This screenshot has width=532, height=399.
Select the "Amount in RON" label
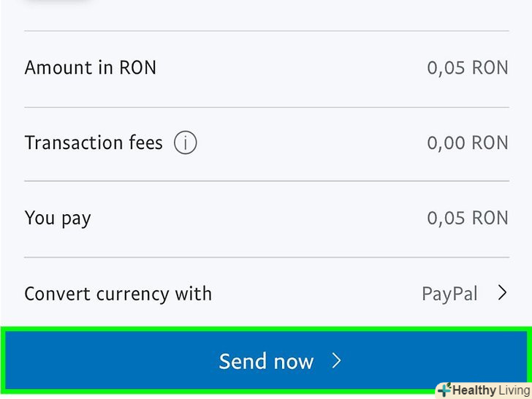[x=91, y=68]
